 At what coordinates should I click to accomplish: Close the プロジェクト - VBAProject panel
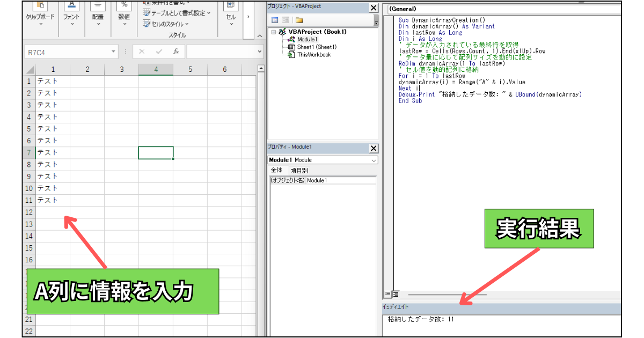click(374, 8)
